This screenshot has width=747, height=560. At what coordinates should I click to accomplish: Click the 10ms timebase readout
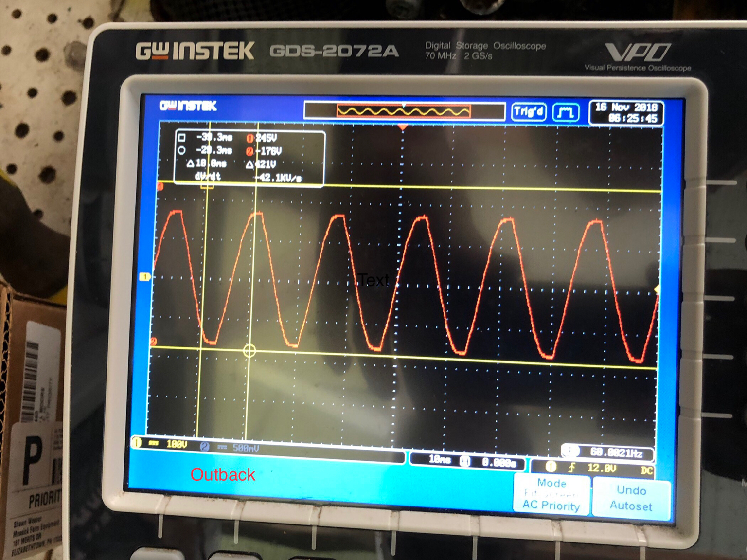439,459
